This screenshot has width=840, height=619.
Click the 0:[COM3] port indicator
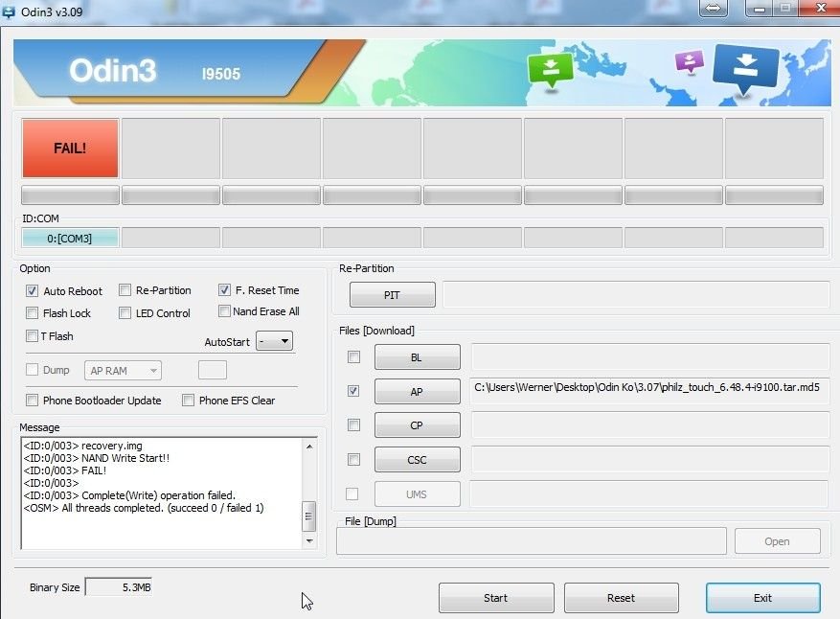click(x=70, y=238)
